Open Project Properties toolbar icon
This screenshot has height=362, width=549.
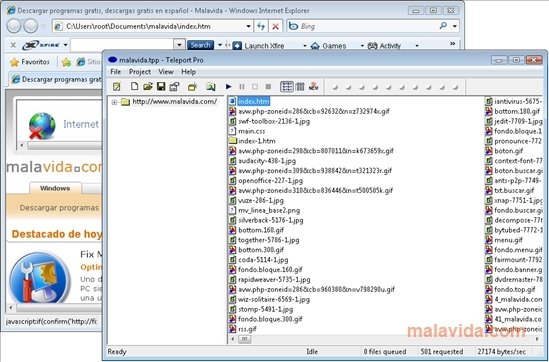(x=174, y=86)
